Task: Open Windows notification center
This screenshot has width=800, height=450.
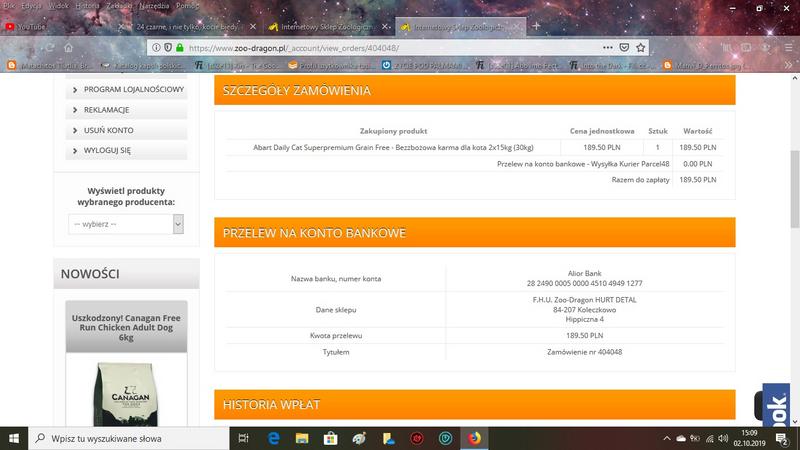Action: pos(782,438)
